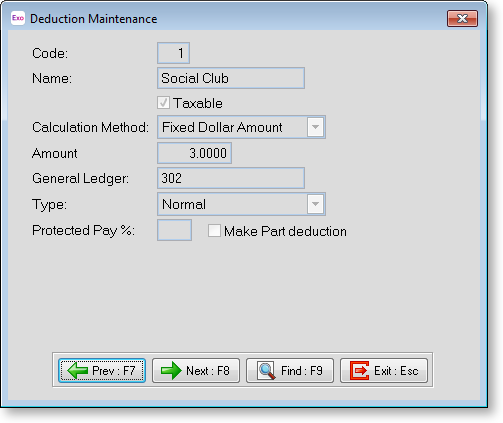Go to previous deduction with Prev : F7
The image size is (503, 423).
(102, 370)
